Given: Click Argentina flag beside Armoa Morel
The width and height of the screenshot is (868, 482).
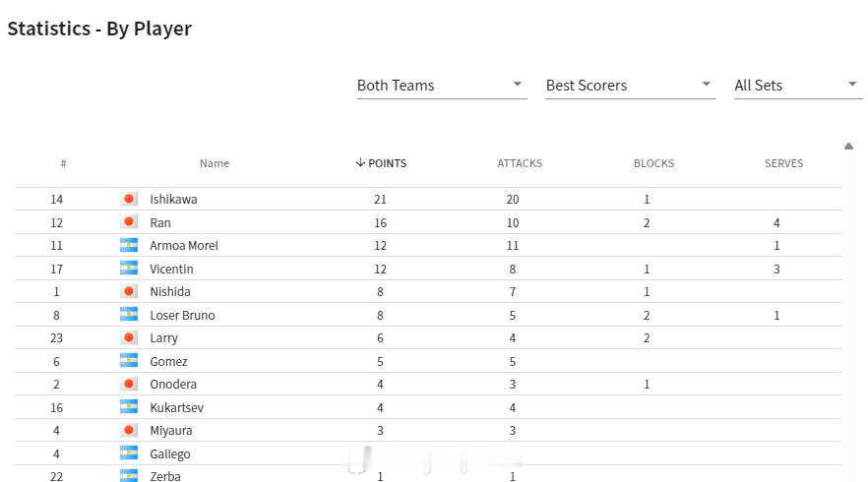Looking at the screenshot, I should pyautogui.click(x=129, y=245).
